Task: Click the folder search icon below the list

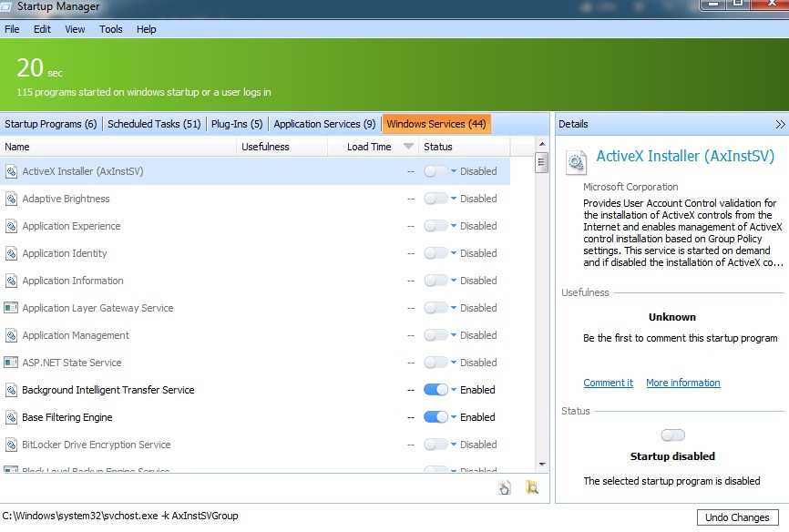Action: (532, 487)
